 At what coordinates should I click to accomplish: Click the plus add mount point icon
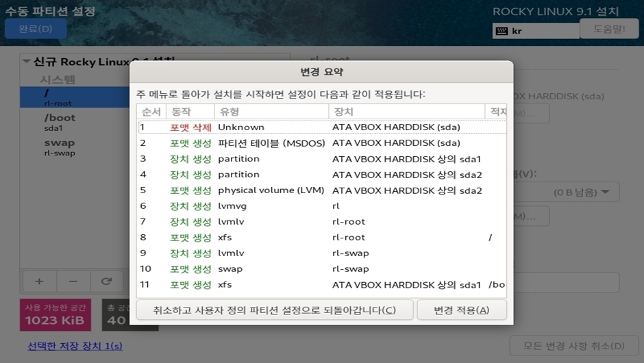point(40,281)
